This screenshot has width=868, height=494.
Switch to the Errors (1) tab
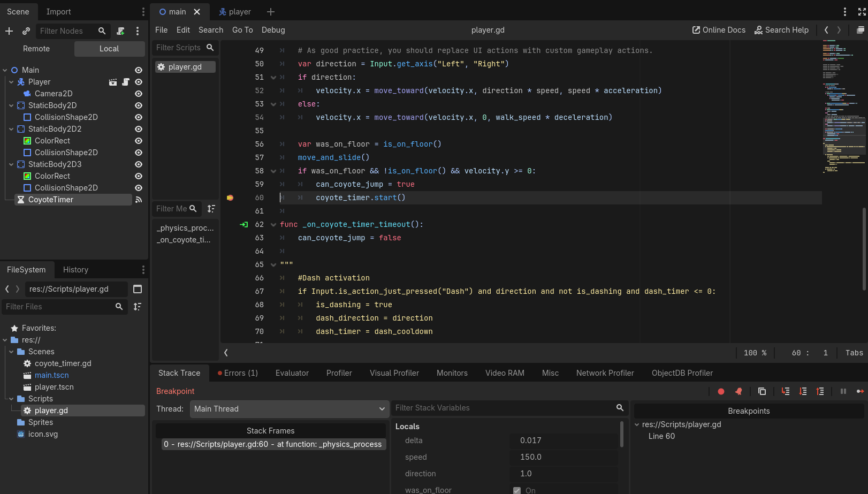click(x=238, y=373)
